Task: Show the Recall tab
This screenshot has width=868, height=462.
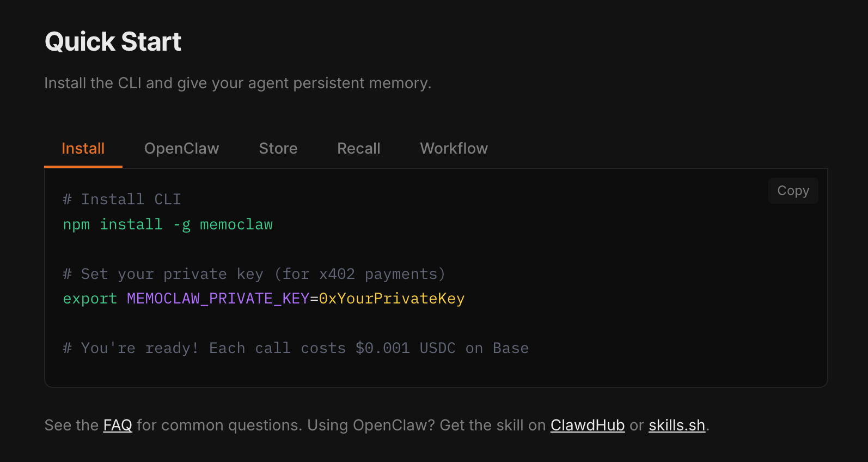Action: [x=358, y=149]
